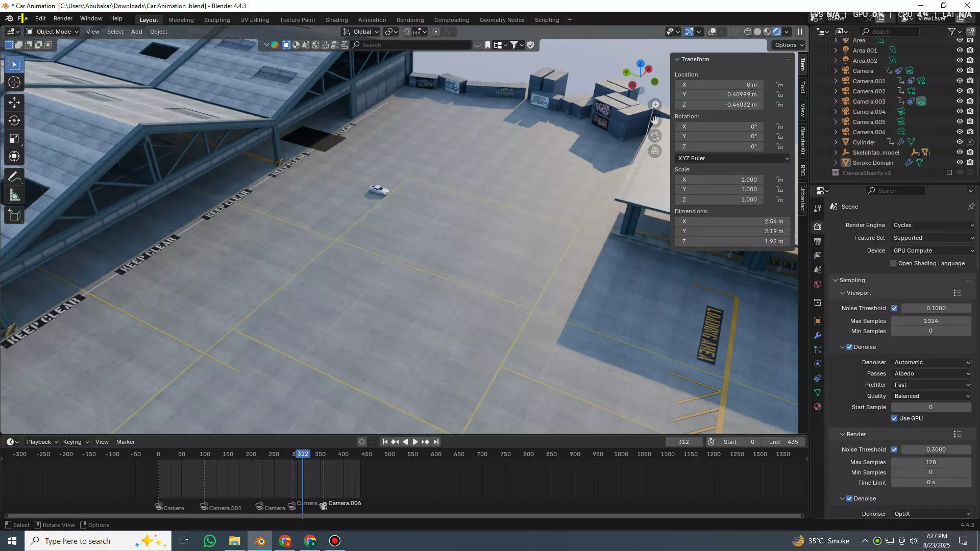Play the animation in timeline
This screenshot has width=980, height=551.
(415, 442)
